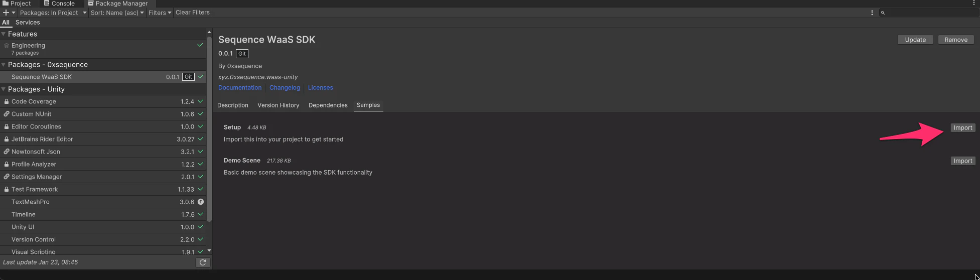Click the Remove button
The width and height of the screenshot is (980, 280).
click(956, 40)
